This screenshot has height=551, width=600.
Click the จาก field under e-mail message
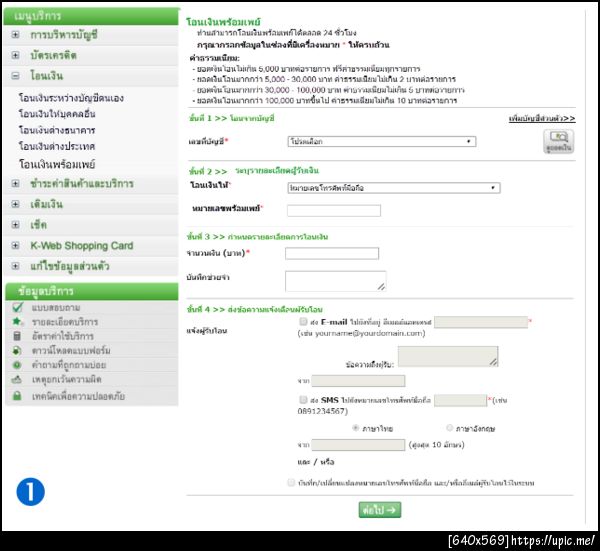point(358,381)
